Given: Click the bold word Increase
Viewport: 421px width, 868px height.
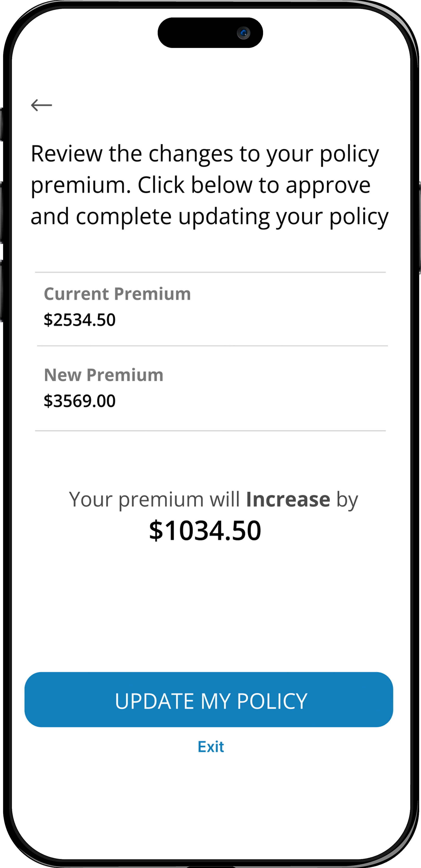Looking at the screenshot, I should tap(288, 499).
